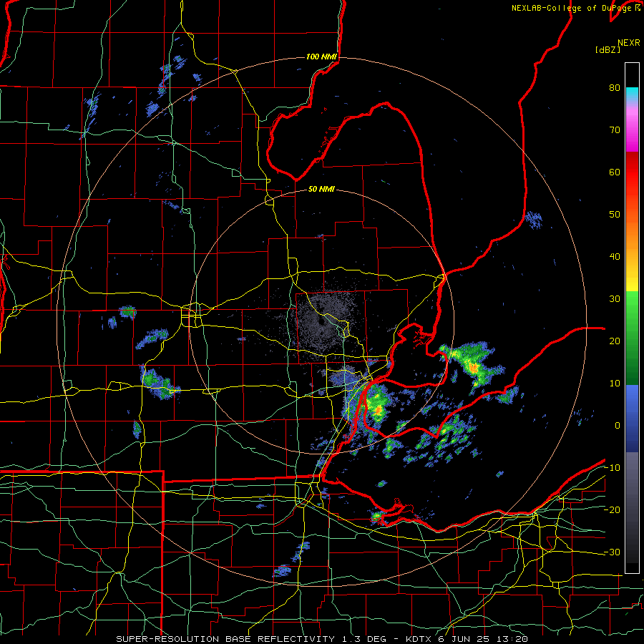The image size is (644, 644).
Task: Click the -30 value on the dBZ scale
Action: click(612, 552)
